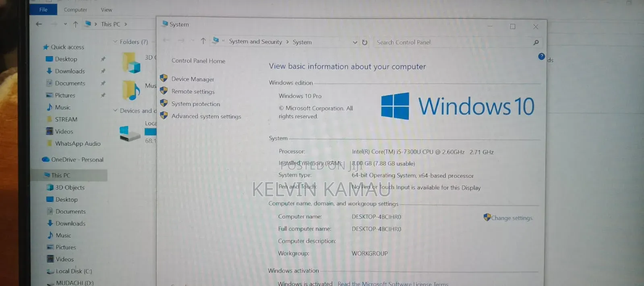The height and width of the screenshot is (286, 644).
Task: Click the back arrow in File Explorer
Action: click(39, 24)
